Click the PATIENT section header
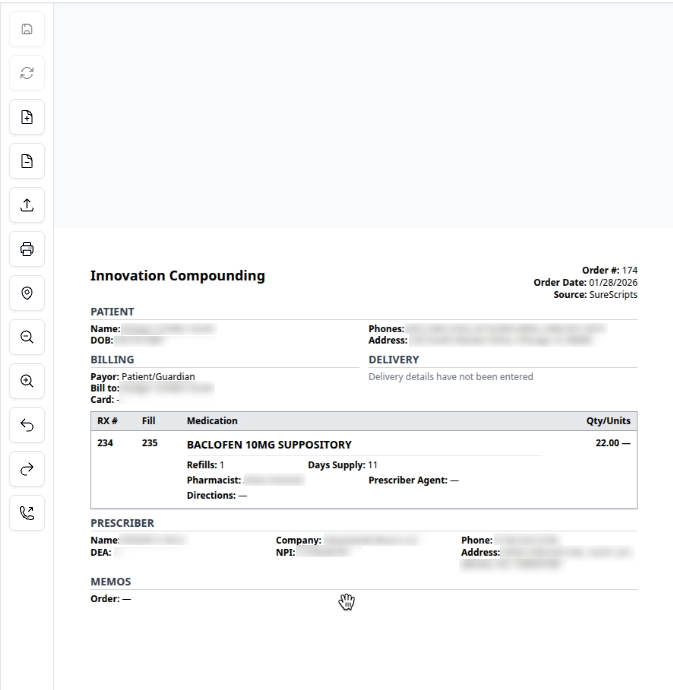 pos(112,312)
